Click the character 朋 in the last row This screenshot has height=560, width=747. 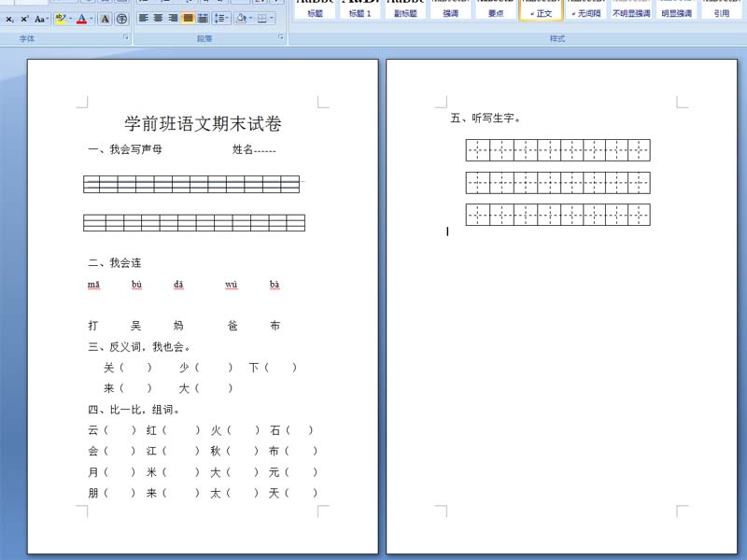pos(93,493)
